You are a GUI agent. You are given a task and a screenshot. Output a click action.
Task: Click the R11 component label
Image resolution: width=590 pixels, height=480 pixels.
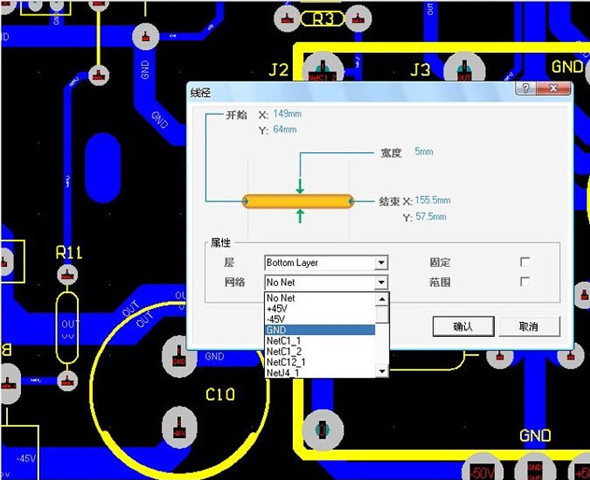point(69,252)
